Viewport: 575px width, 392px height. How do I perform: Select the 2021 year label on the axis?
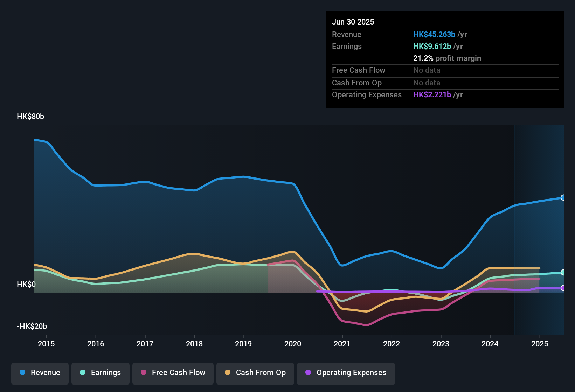click(342, 344)
